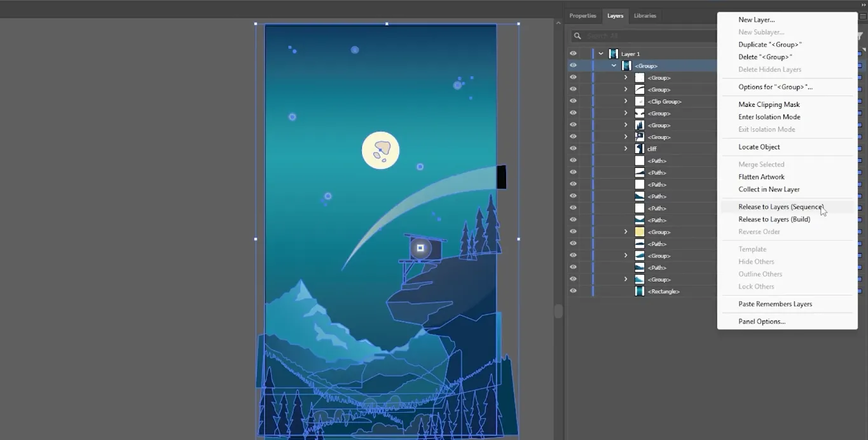
Task: Click the filter icon atop the Layers panel
Action: coord(860,37)
